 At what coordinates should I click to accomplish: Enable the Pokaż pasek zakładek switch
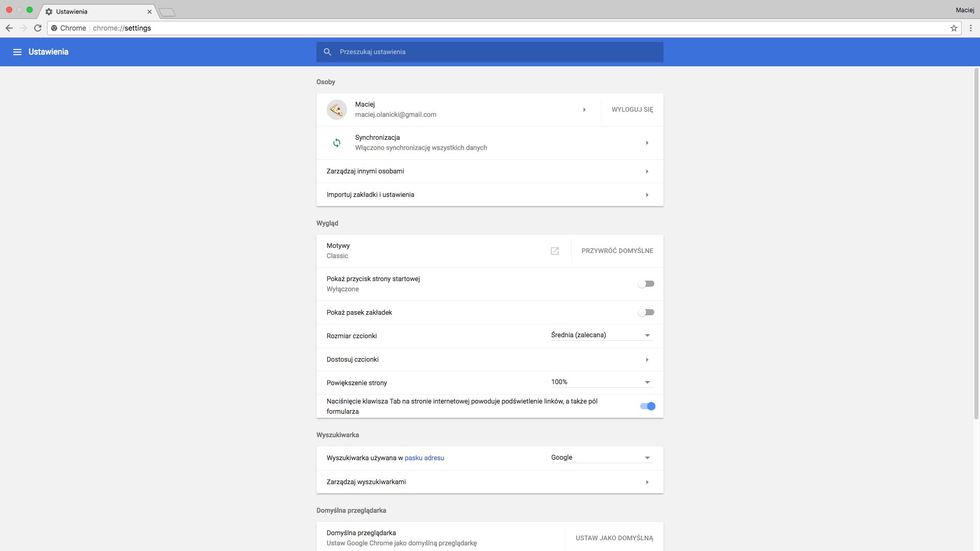click(x=646, y=312)
